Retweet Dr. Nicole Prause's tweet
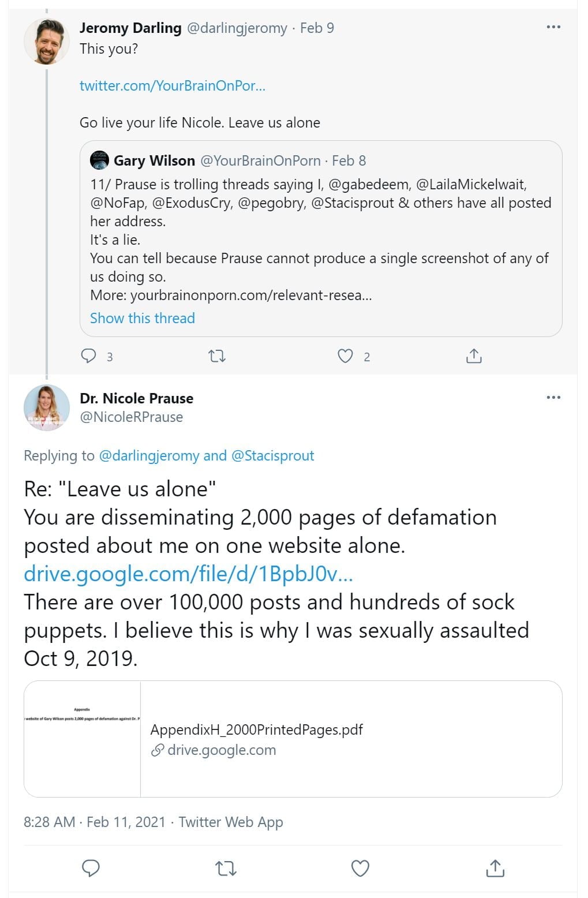 (225, 867)
